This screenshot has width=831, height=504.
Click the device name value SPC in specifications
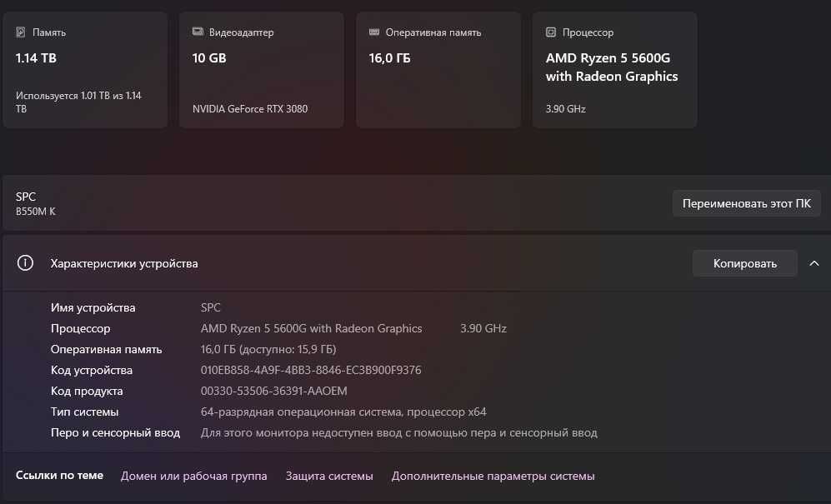click(x=210, y=307)
